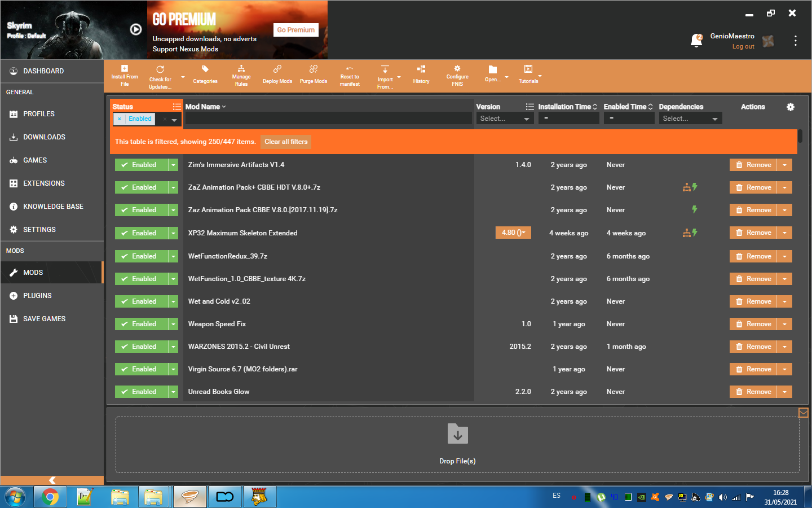Click GenioMaestro user avatar
Viewport: 812px width, 508px height.
768,41
